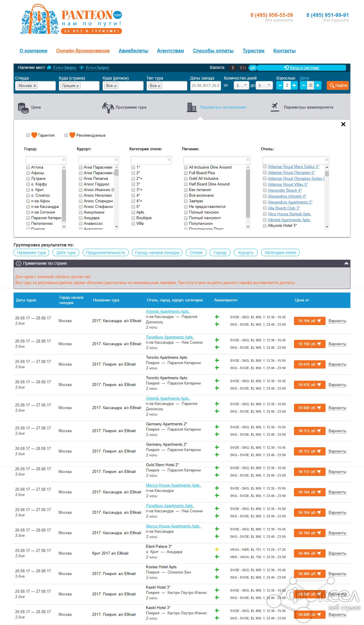Select dollar currency button

coord(233,68)
